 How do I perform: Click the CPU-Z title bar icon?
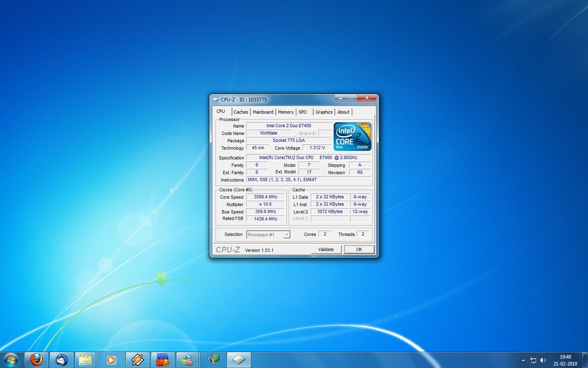[216, 99]
